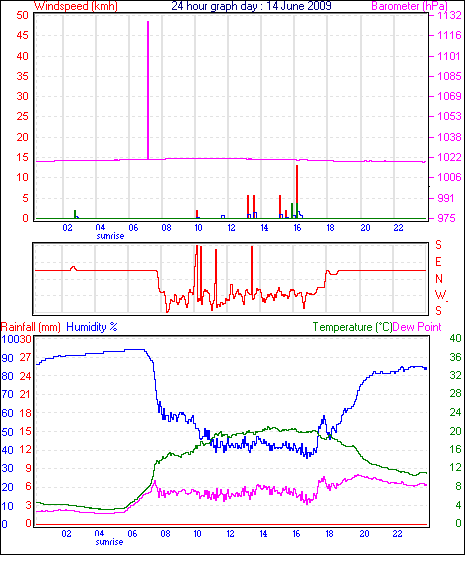Click the hour 22 tick on bottom graph
This screenshot has width=466, height=566.
coord(397,534)
